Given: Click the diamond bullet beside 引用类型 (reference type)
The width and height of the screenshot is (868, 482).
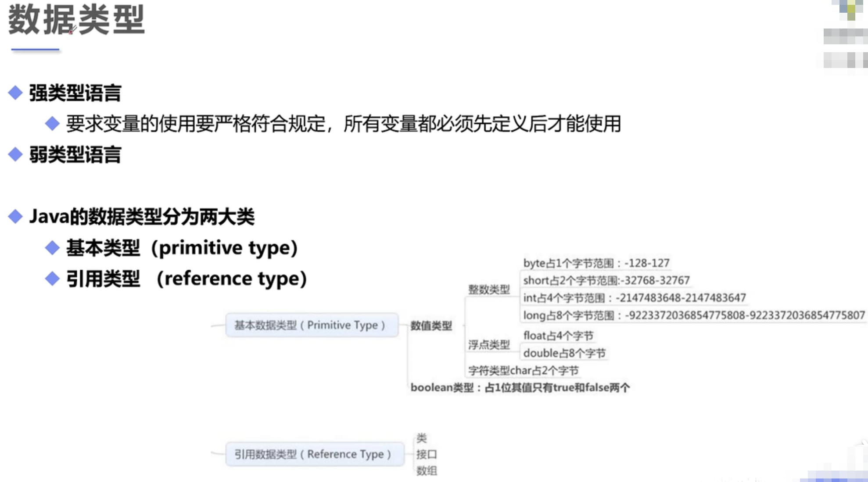Looking at the screenshot, I should click(52, 278).
